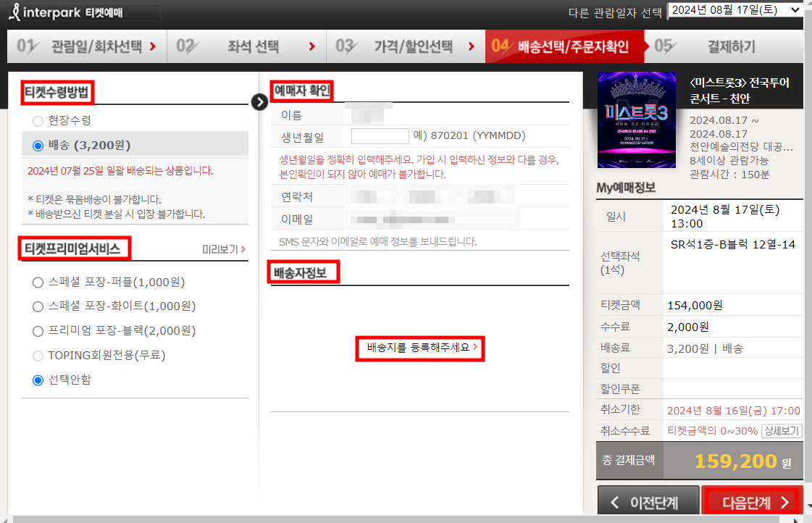
Task: Click the 미스트롯3 concert poster thumbnail
Action: pos(637,120)
